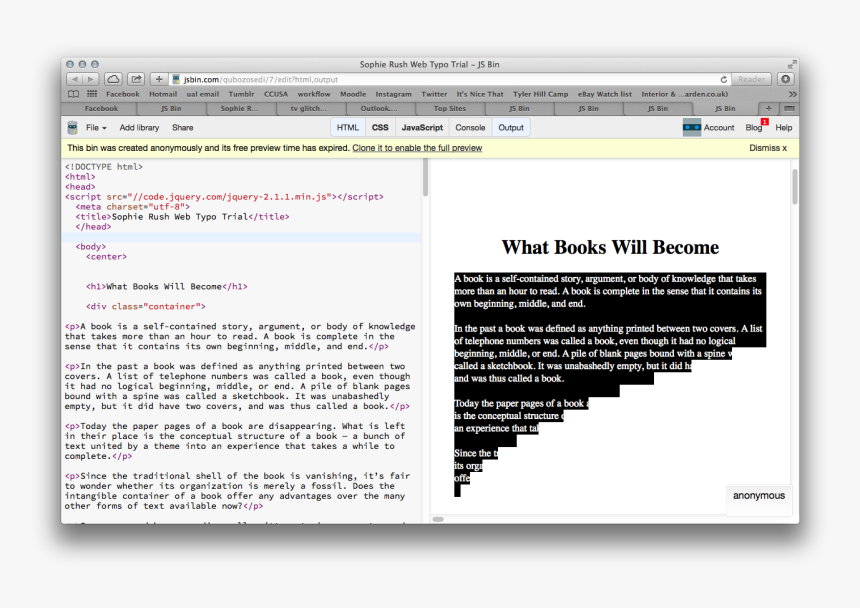
Task: Click the jsbin.com URL address field
Action: point(445,79)
